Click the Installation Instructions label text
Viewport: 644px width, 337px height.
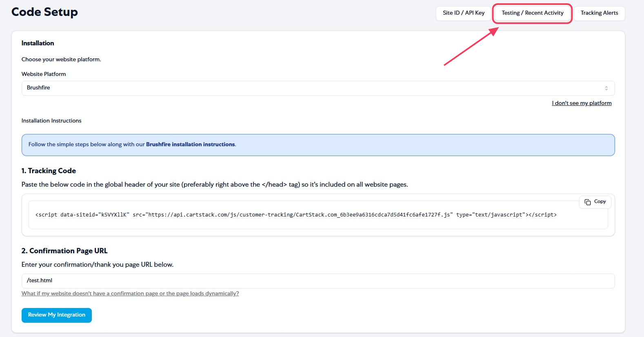tap(51, 121)
